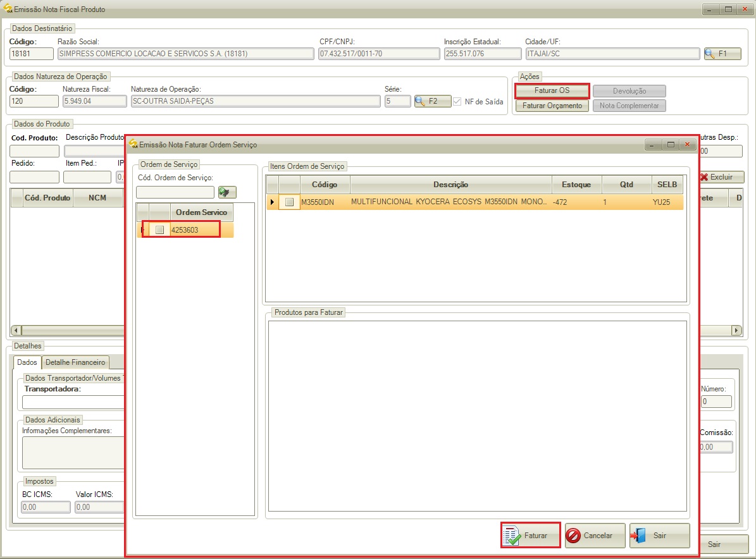Select the M3550IDN code cell
Image resolution: width=756 pixels, height=559 pixels.
(325, 202)
